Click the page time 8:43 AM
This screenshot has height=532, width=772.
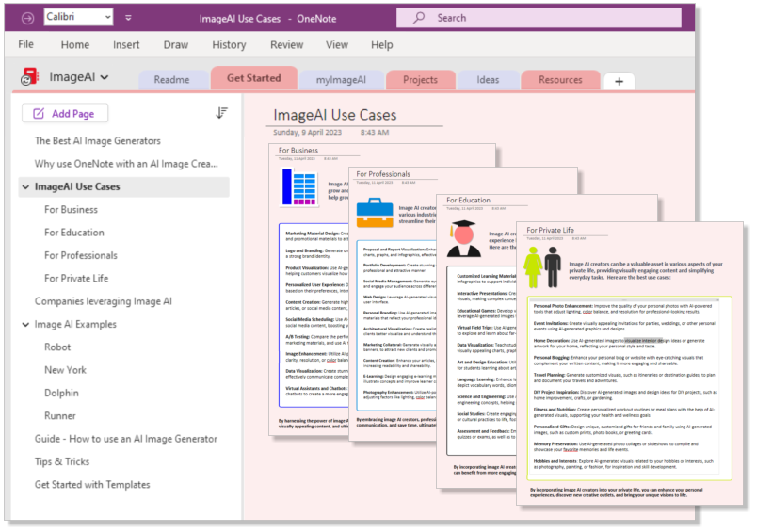tap(375, 133)
